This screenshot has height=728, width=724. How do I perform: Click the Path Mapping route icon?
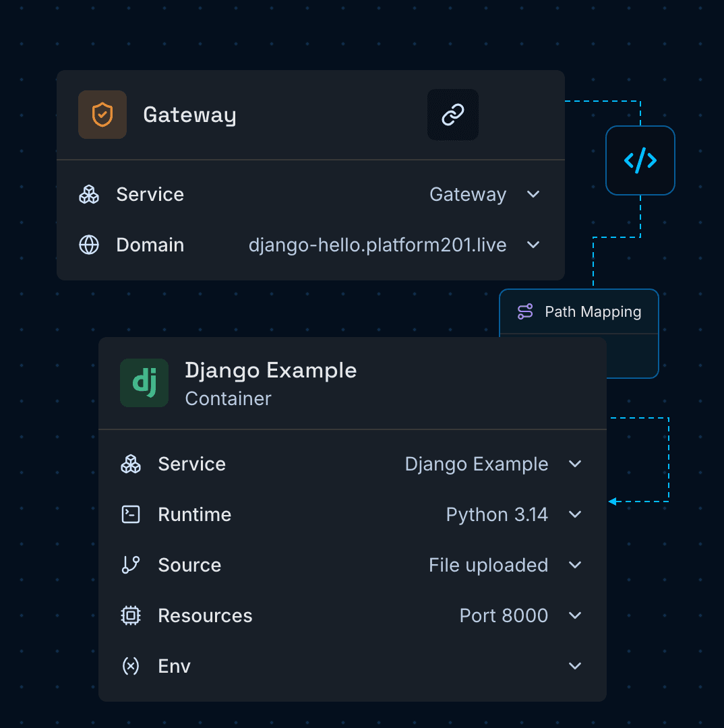point(525,311)
